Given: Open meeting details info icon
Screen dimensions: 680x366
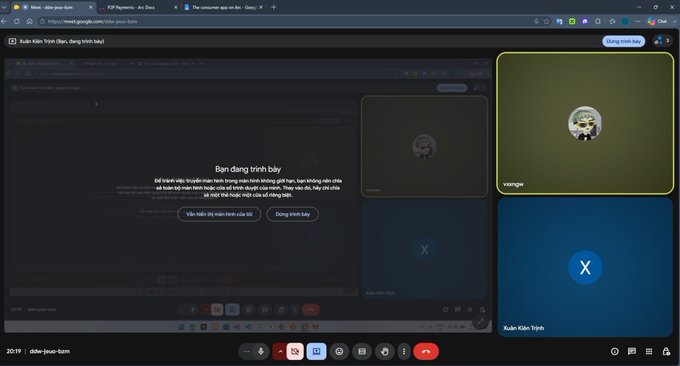Looking at the screenshot, I should [615, 351].
